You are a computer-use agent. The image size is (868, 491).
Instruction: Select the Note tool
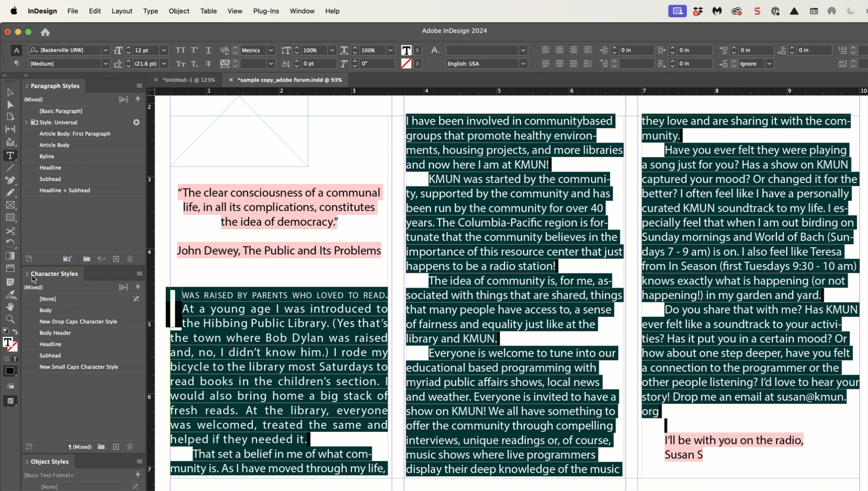[10, 282]
